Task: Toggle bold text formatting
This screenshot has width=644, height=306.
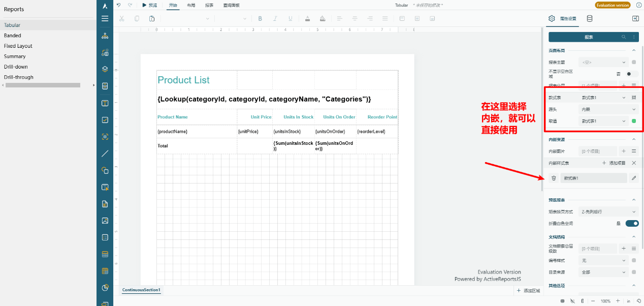Action: click(260, 19)
